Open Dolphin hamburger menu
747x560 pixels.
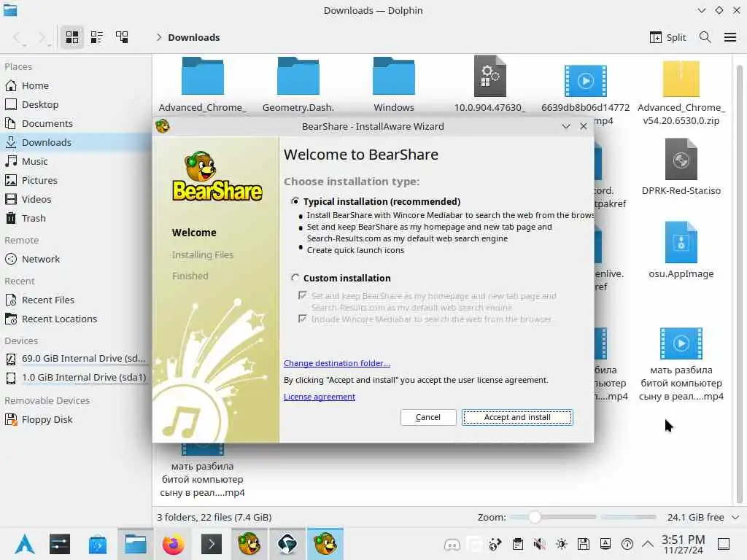pos(729,37)
